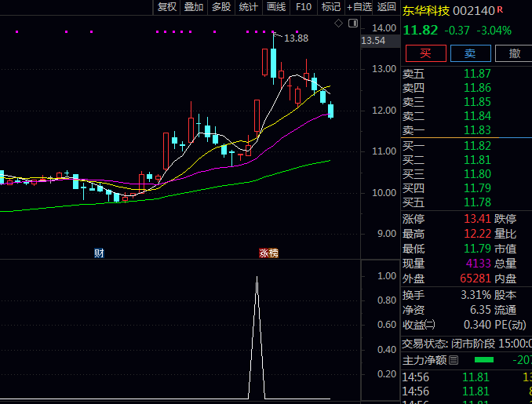532x404 pixels.
Task: Click the 撤 cancel order button
Action: click(514, 53)
